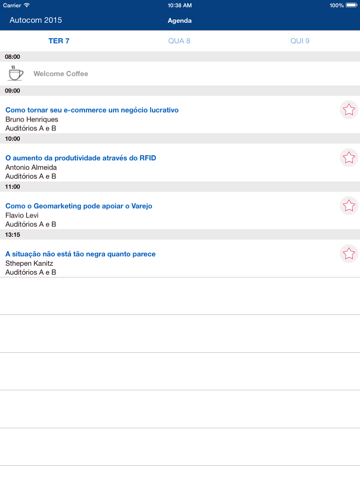The image size is (360, 480).
Task: Star the Geomarketing Varejo session
Action: click(349, 206)
